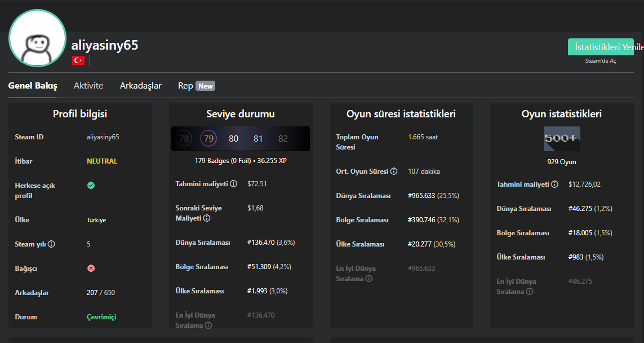Click the $1,68 next level cost

[255, 208]
